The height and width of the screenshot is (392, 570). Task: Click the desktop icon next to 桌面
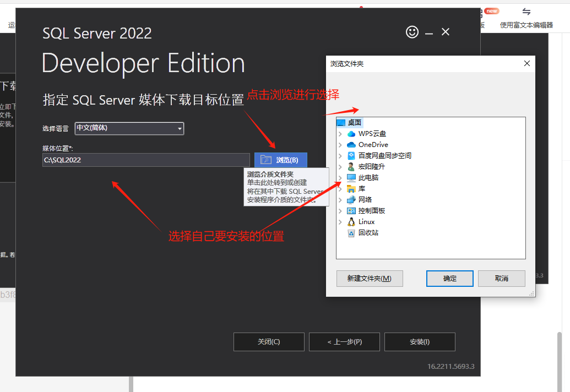pyautogui.click(x=341, y=122)
